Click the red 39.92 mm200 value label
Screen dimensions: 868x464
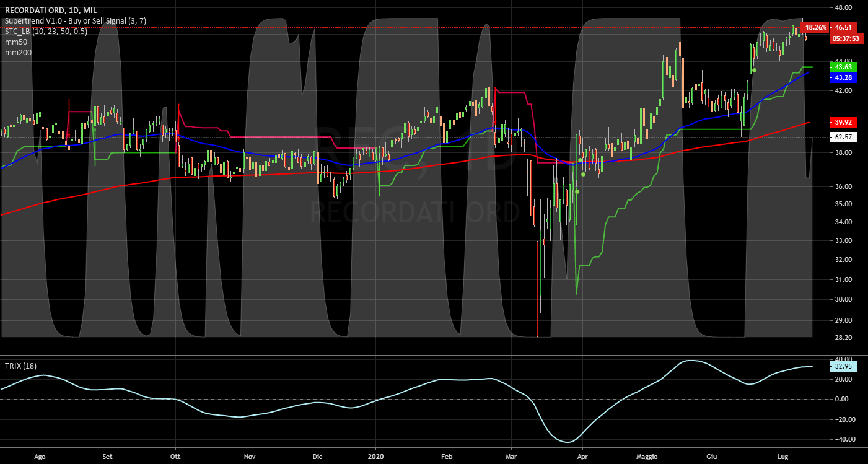click(x=843, y=122)
